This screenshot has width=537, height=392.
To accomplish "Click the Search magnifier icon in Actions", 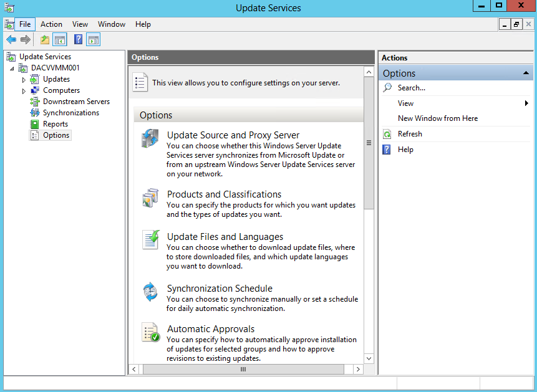I will tap(387, 88).
